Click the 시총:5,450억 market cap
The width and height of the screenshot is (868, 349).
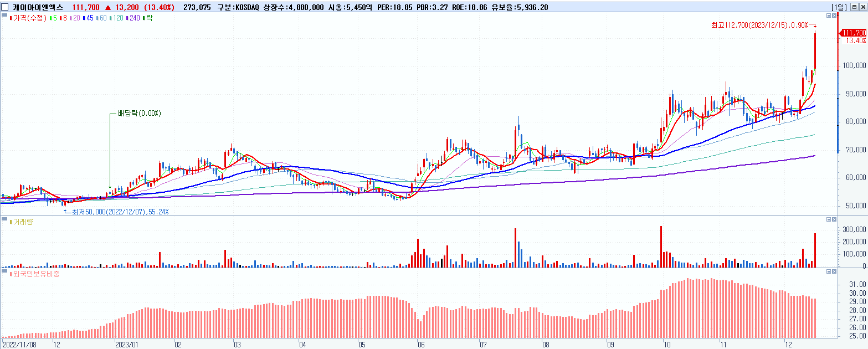tap(349, 7)
